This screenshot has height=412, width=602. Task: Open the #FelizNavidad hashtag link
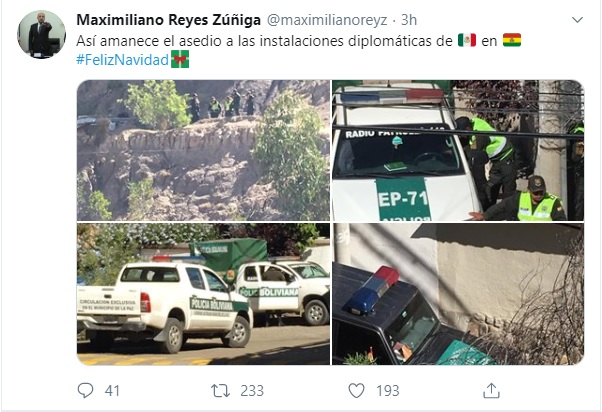122,60
